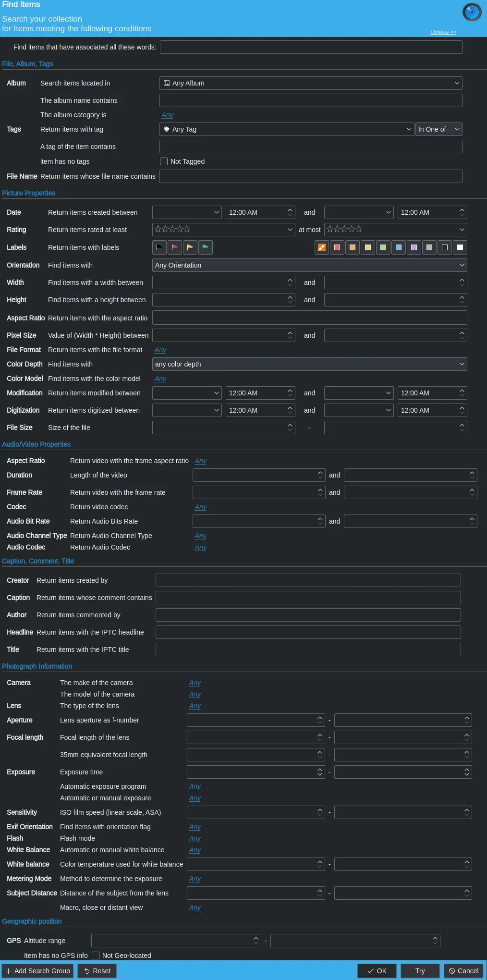
Task: Click the Any link for file format
Action: coord(160,350)
